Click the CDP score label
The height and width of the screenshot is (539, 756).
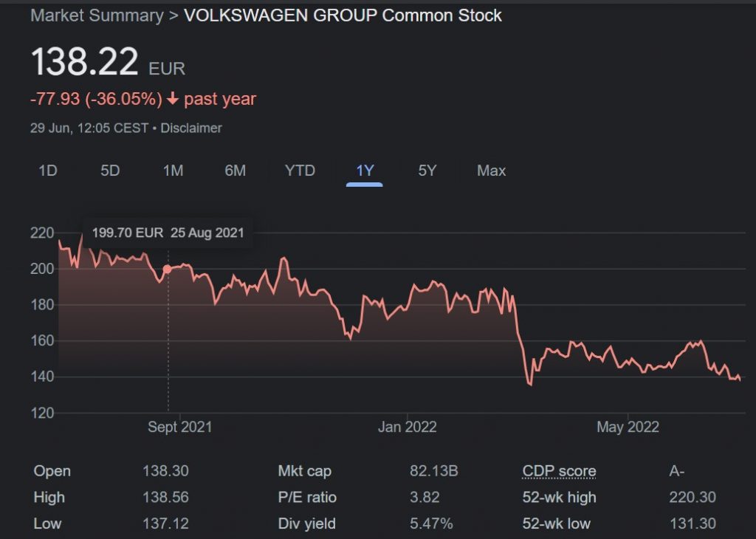coord(559,471)
